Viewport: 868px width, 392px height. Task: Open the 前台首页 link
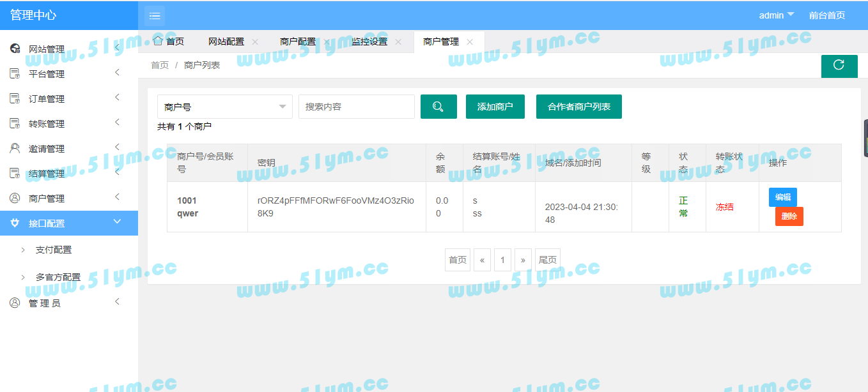(x=827, y=15)
